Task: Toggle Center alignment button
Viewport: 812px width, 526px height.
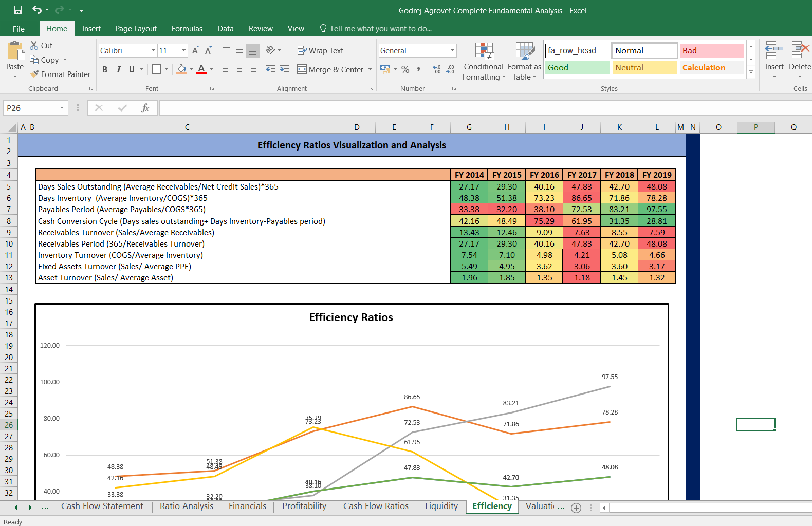Action: (x=239, y=69)
